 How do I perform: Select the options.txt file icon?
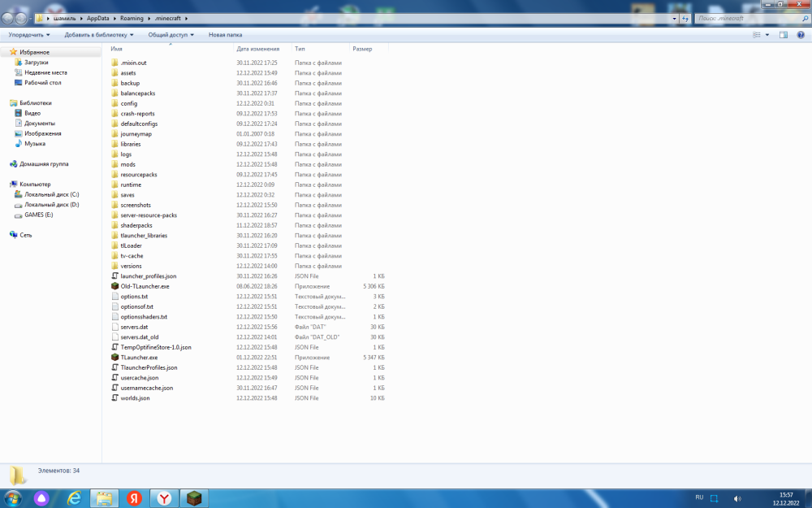(115, 297)
